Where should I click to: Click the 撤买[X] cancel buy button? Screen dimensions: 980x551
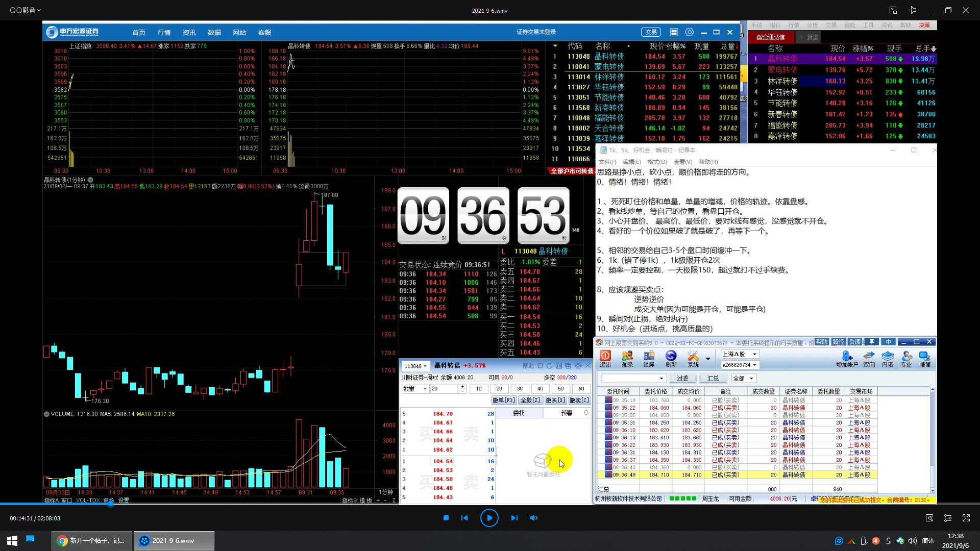(555, 400)
